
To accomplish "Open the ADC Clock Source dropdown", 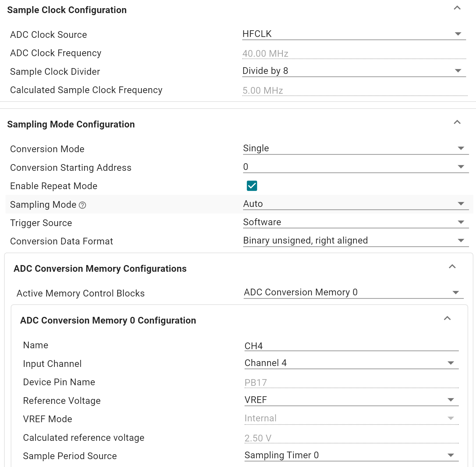I will pos(354,34).
